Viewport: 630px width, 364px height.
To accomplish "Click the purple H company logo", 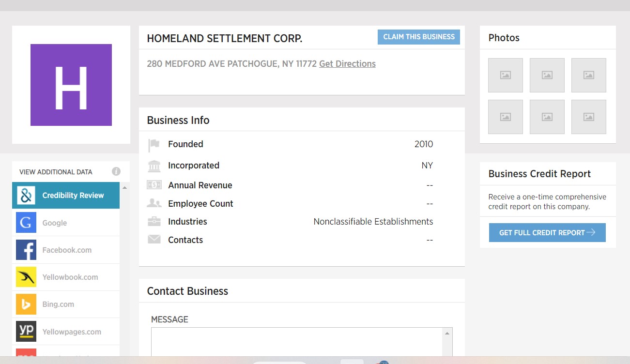I will pyautogui.click(x=71, y=85).
